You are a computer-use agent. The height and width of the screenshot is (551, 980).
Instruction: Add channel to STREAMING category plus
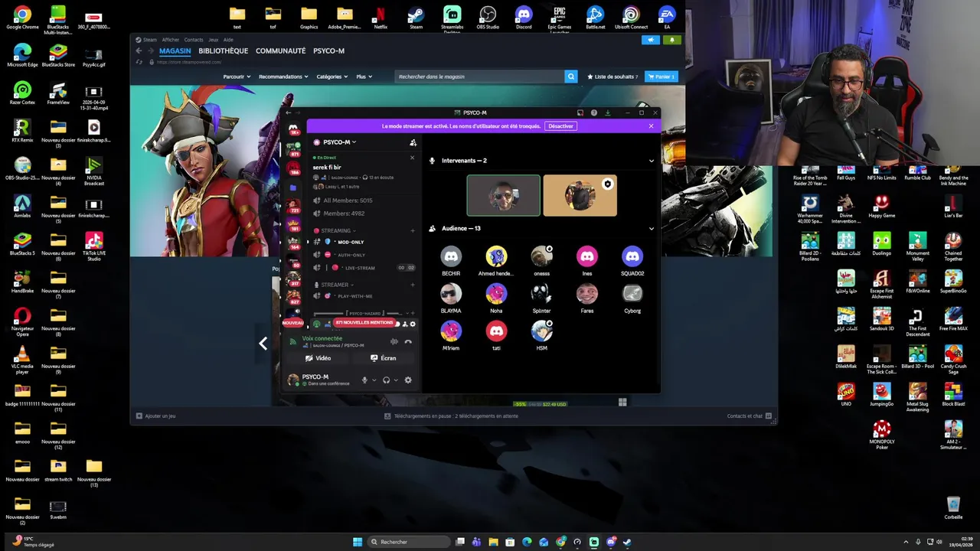click(413, 230)
